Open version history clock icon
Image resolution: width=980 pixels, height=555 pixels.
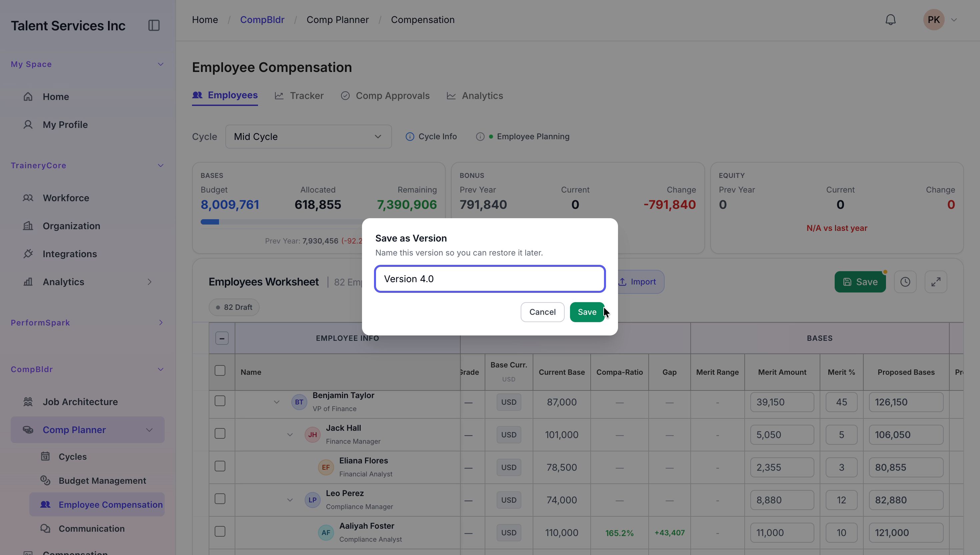point(905,282)
